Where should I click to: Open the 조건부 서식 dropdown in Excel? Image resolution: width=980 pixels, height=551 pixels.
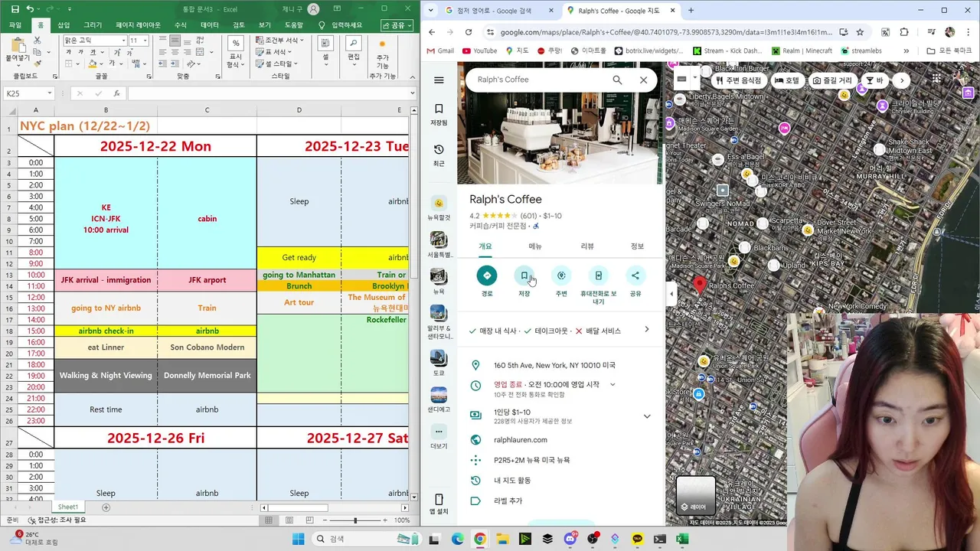pos(279,41)
